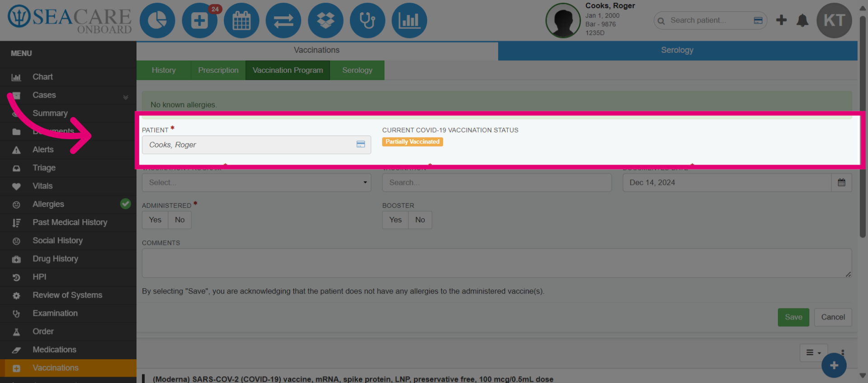Image resolution: width=868 pixels, height=383 pixels.
Task: Open the Dropbox icon in toolbar
Action: [325, 21]
